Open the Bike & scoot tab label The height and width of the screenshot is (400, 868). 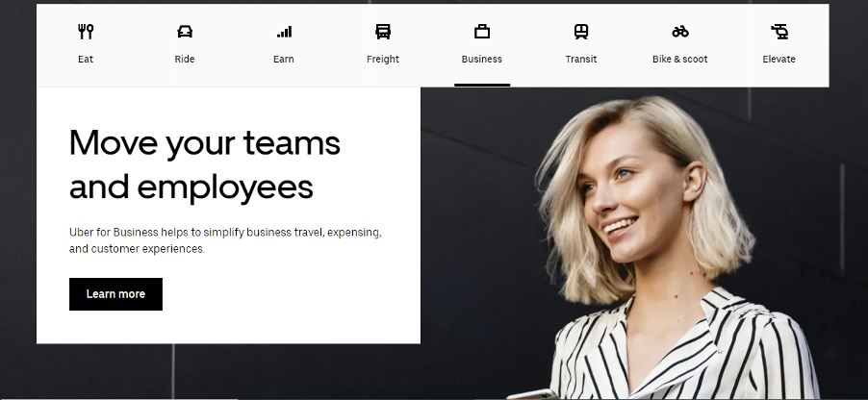(x=680, y=59)
